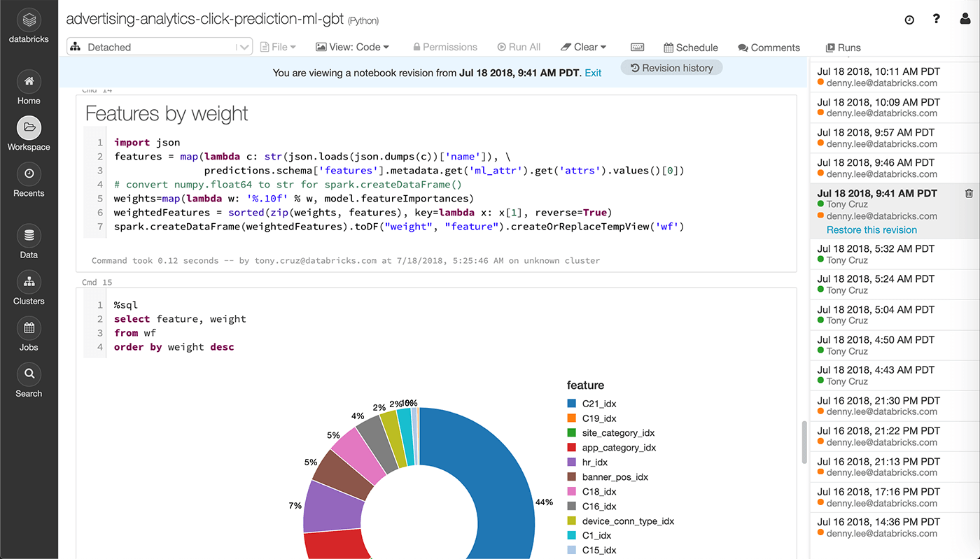Open the Schedule menu item

(690, 48)
